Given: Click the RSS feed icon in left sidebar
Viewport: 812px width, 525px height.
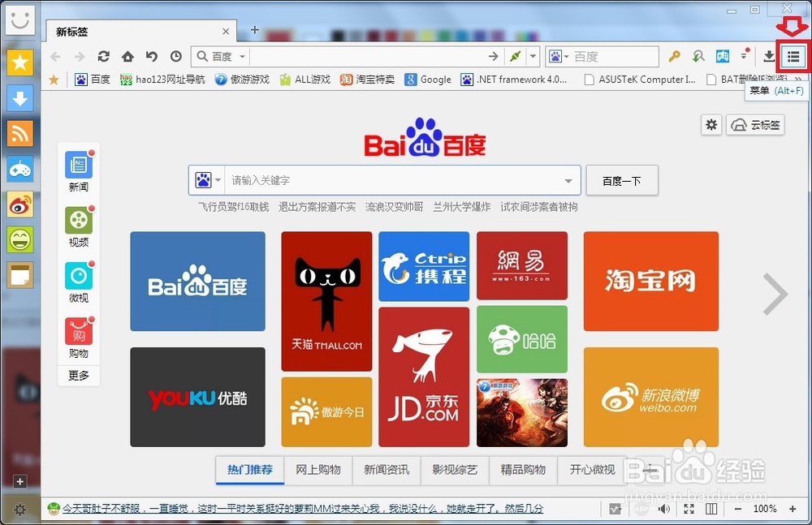Looking at the screenshot, I should tap(19, 135).
